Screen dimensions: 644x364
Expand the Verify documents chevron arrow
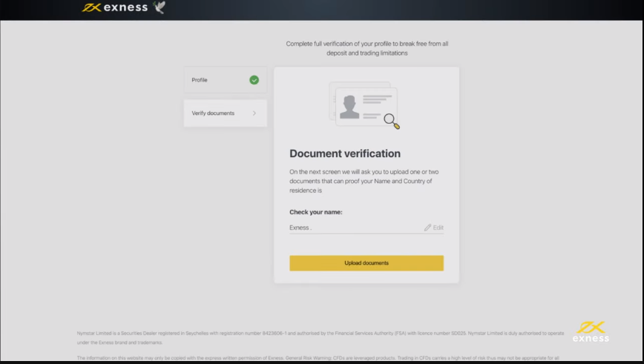pos(254,113)
